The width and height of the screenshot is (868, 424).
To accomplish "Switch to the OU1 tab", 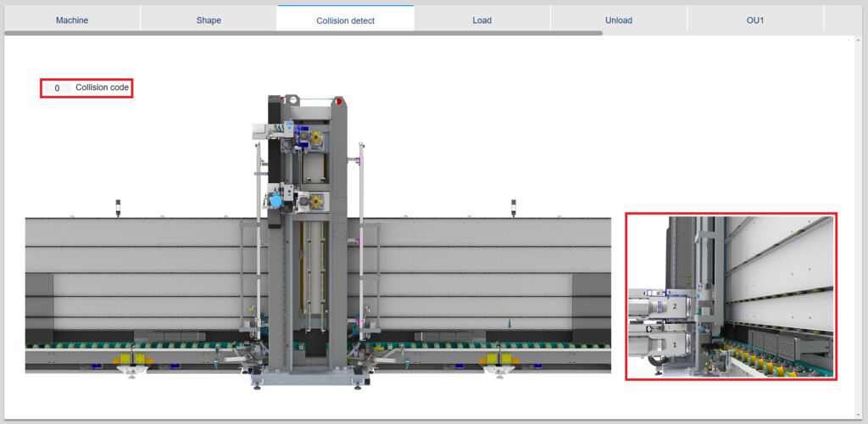I will (x=755, y=20).
